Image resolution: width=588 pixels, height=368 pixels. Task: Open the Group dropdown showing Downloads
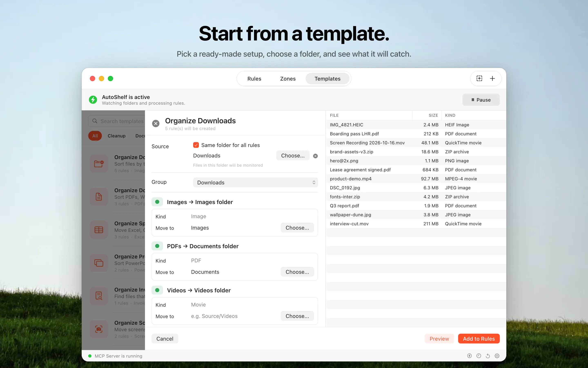coord(255,182)
